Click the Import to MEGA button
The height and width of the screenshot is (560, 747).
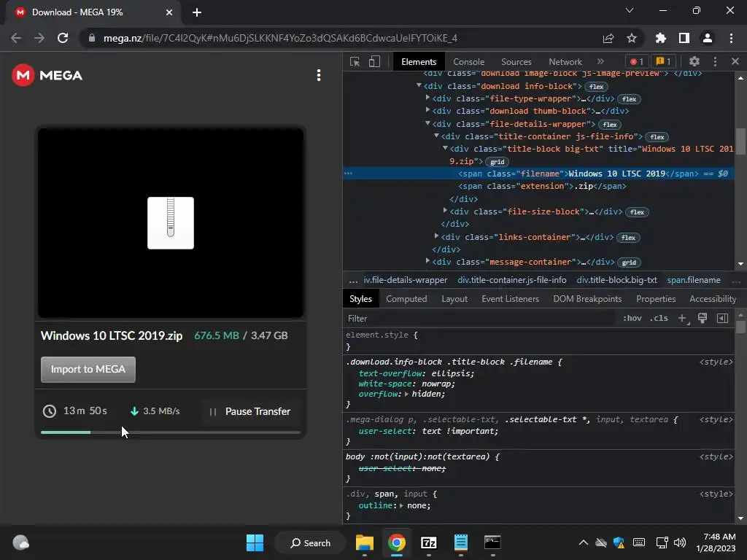coord(88,370)
